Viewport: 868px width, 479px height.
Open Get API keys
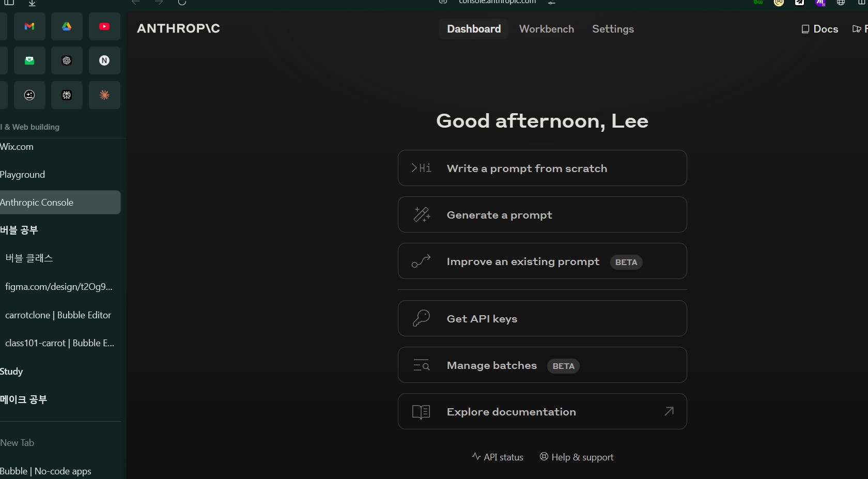tap(542, 318)
